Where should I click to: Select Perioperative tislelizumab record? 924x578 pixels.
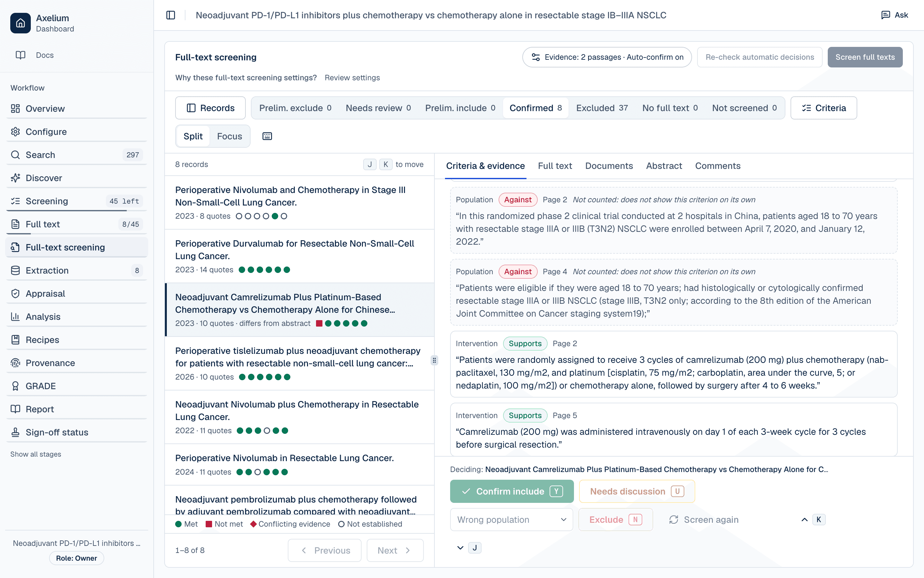(x=300, y=363)
